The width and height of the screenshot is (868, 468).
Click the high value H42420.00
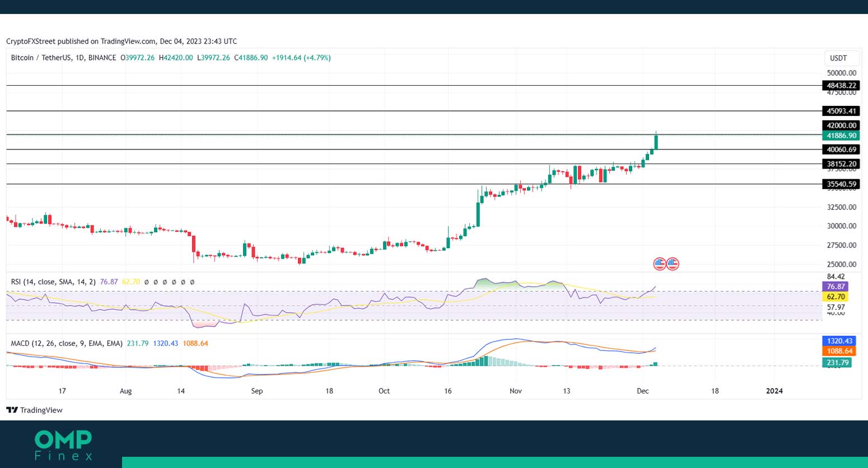point(176,58)
